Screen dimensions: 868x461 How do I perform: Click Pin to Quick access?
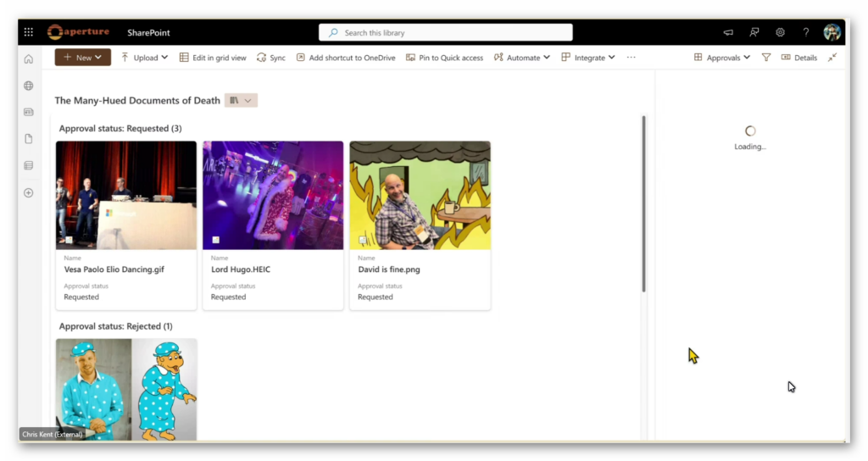[x=444, y=58]
